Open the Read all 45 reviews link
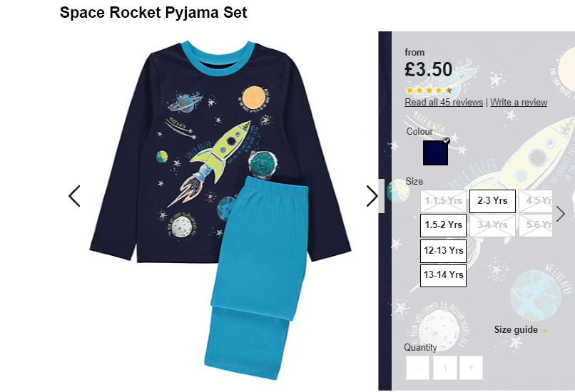Viewport: 575px width, 392px height. [x=444, y=102]
